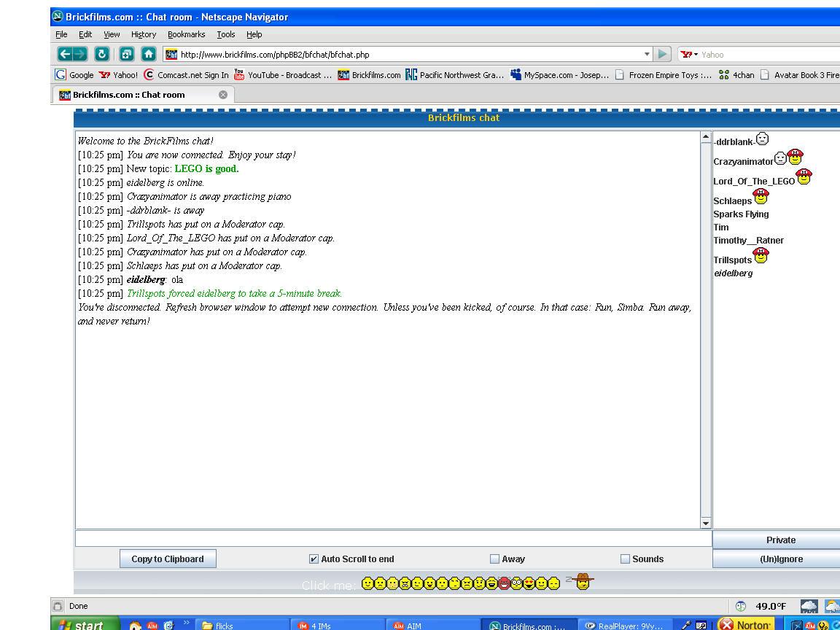Open the homepage with the Home icon

149,54
